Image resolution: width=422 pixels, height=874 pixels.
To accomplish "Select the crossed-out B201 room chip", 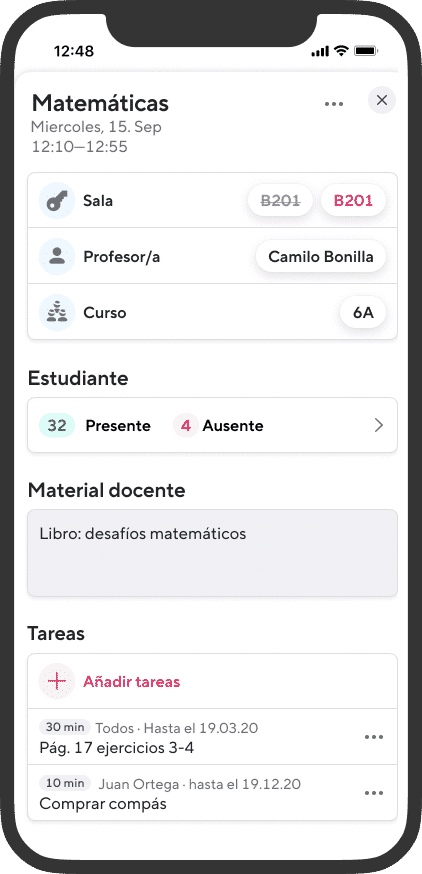I will click(280, 200).
